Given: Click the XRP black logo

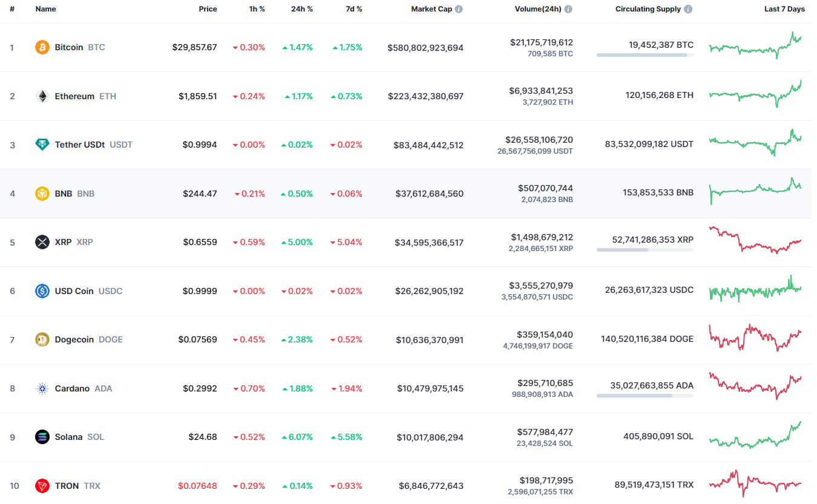Looking at the screenshot, I should point(41,242).
